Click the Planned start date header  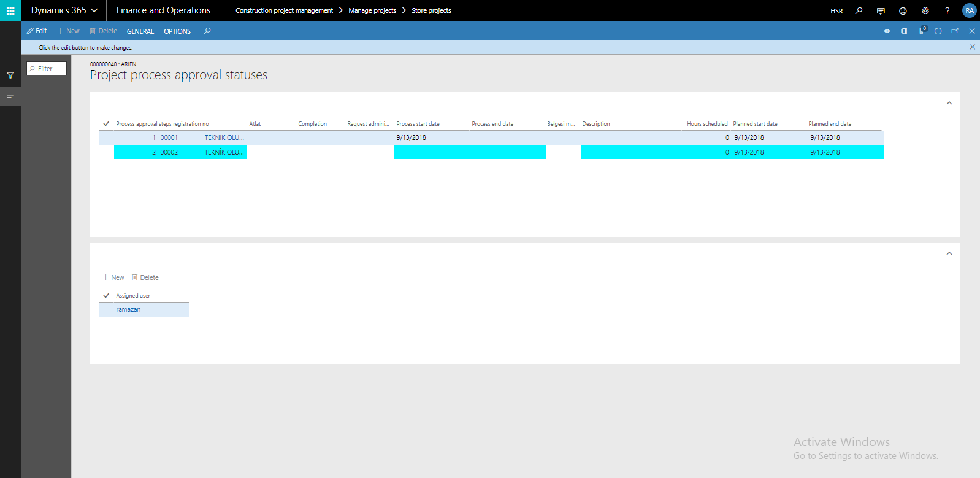[756, 124]
